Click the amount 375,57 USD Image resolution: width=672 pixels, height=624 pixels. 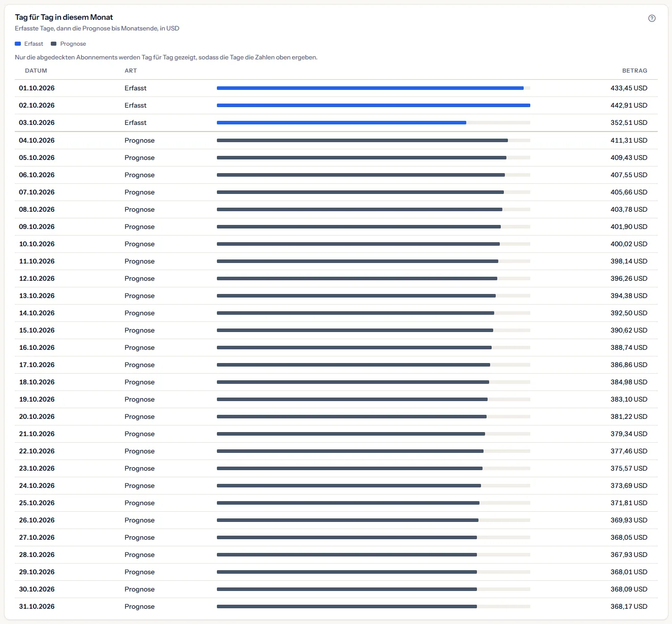point(629,468)
